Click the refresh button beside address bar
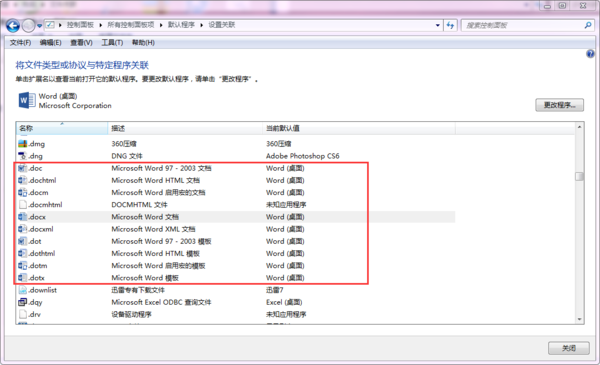 (450, 25)
